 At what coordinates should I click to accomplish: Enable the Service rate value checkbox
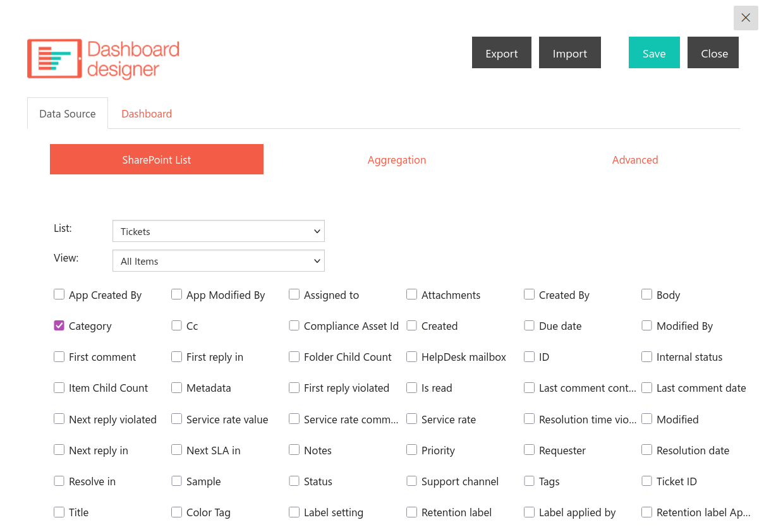[x=176, y=418]
